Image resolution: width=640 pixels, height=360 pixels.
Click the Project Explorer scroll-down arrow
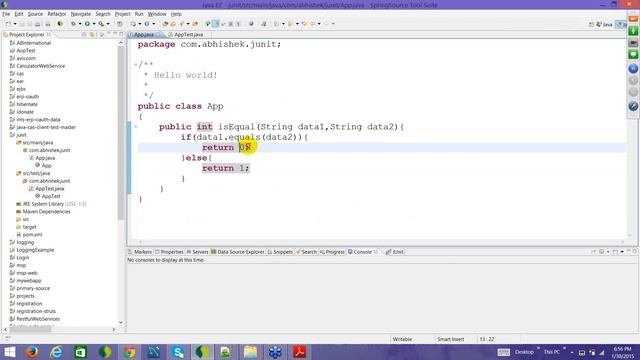tap(121, 322)
